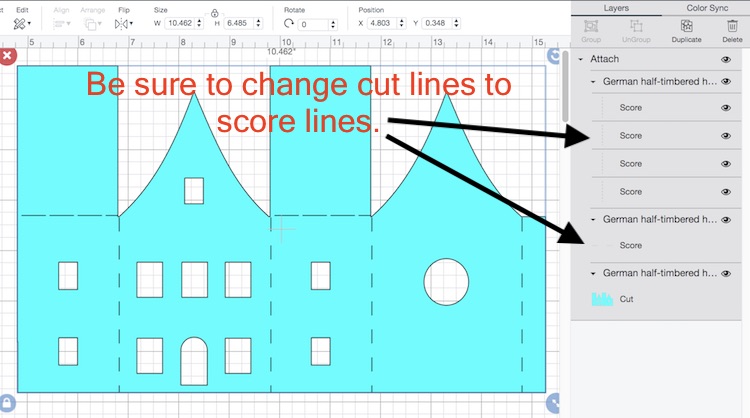Click the Rotate icon in toolbar
The width and height of the screenshot is (750, 418).
[x=288, y=23]
